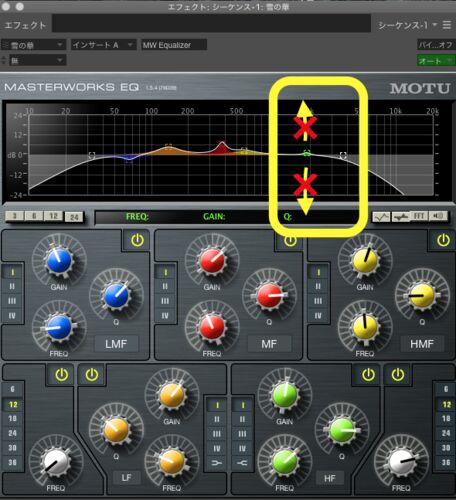The image size is (456, 500).
Task: Open the インサート A insert dropdown
Action: tap(103, 45)
